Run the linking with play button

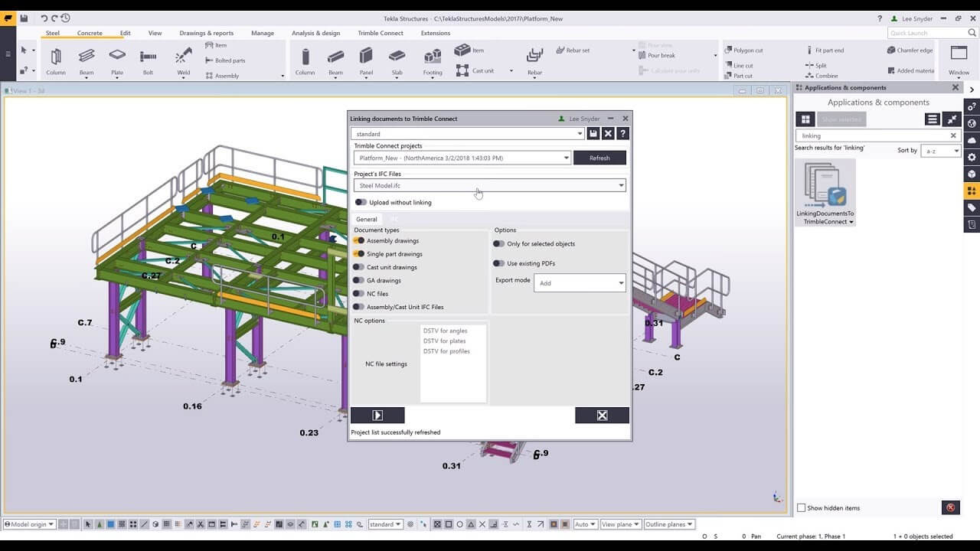point(377,415)
